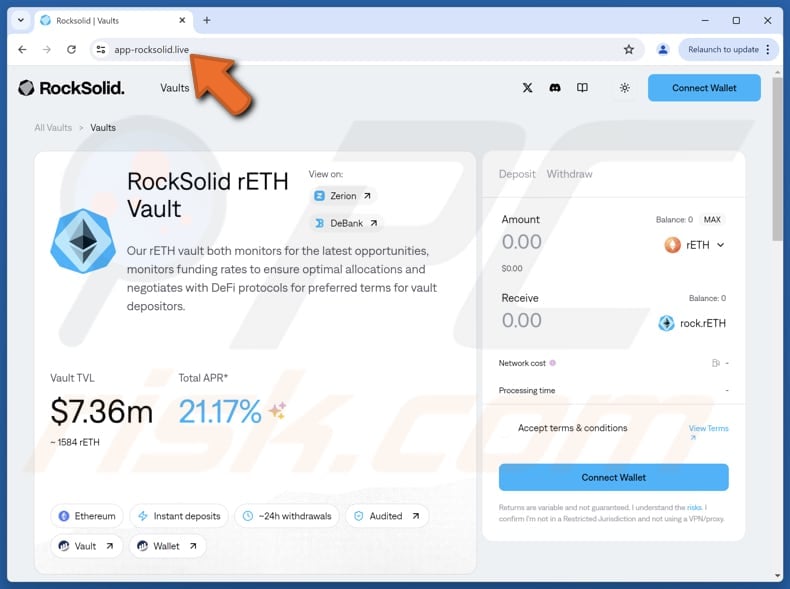Click the Network cost info dot
Image resolution: width=790 pixels, height=589 pixels.
tap(552, 363)
